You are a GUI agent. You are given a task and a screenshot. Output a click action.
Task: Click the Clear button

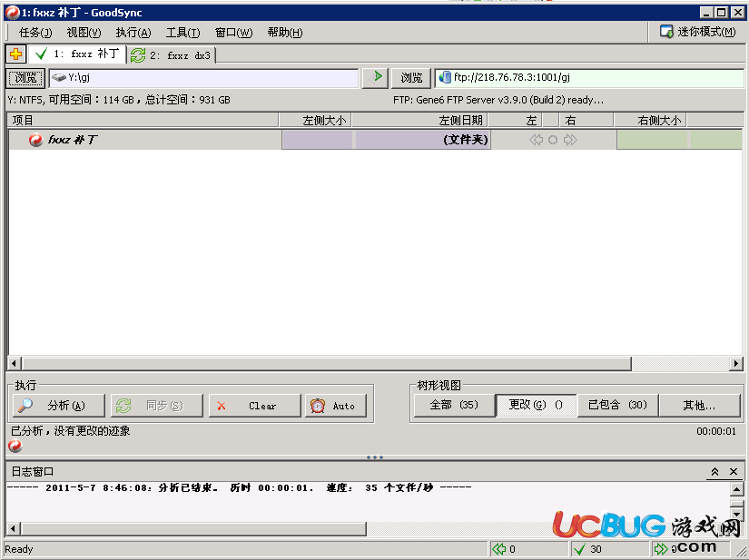tap(255, 406)
